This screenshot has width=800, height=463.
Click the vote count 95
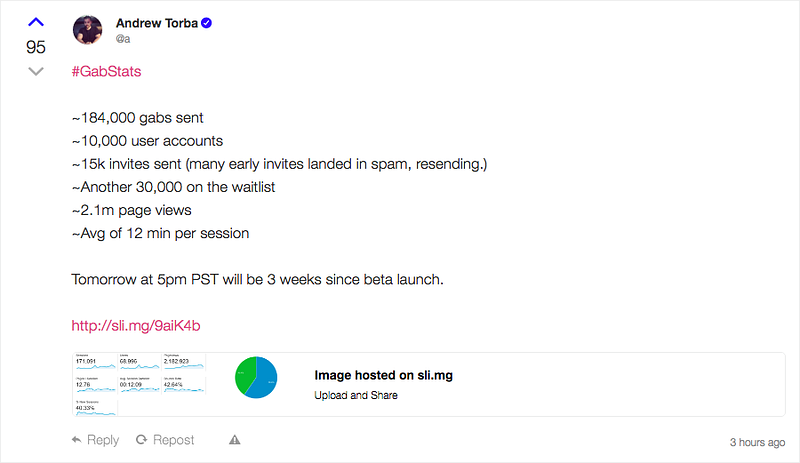coord(35,47)
